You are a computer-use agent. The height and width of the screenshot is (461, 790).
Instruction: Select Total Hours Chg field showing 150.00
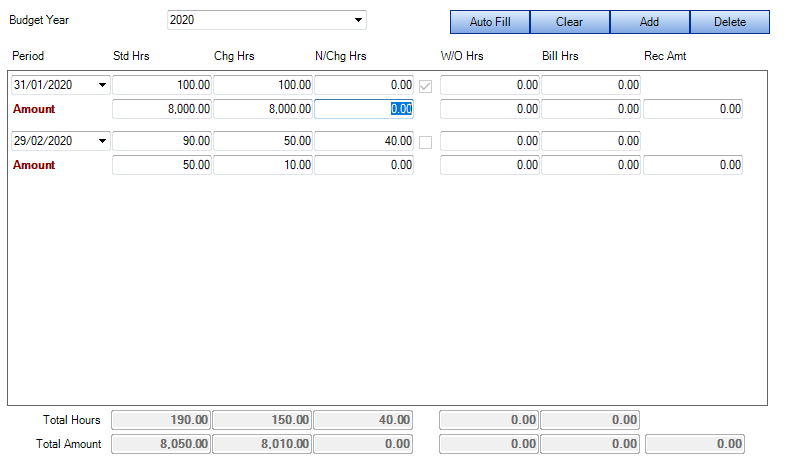coord(262,420)
